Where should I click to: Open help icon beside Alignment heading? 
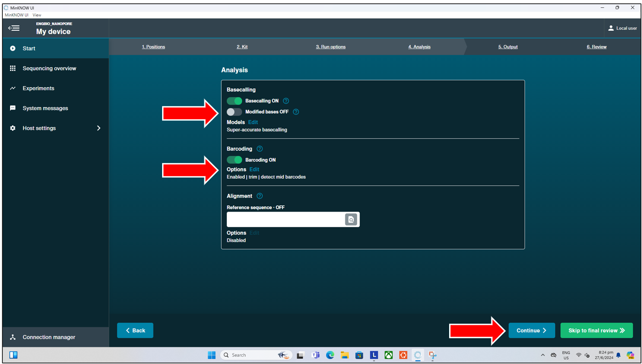tap(259, 196)
